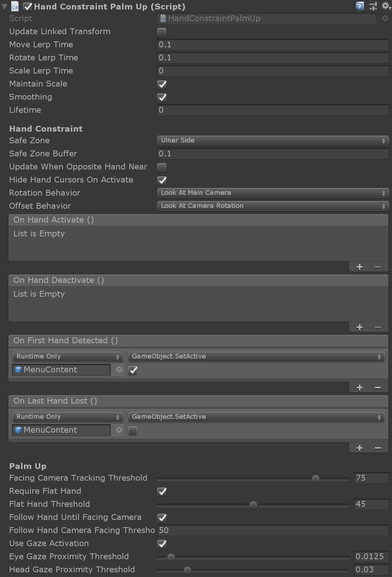Edit Facing Camera Tracking Threshold value 75
Viewport: 392px width, 577px height.
tap(371, 478)
